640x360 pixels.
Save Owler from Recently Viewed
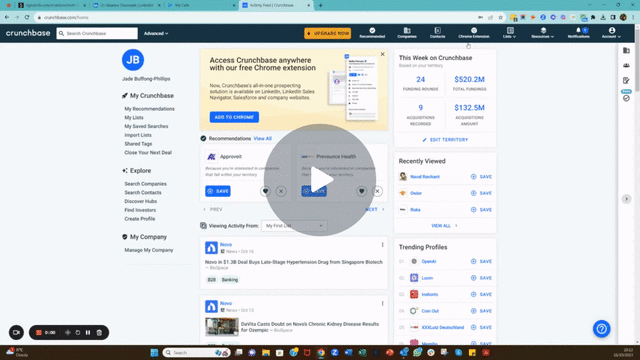coord(481,193)
